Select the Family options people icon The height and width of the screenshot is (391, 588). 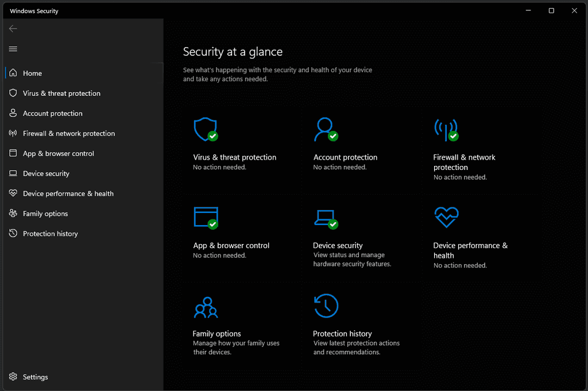click(x=206, y=306)
